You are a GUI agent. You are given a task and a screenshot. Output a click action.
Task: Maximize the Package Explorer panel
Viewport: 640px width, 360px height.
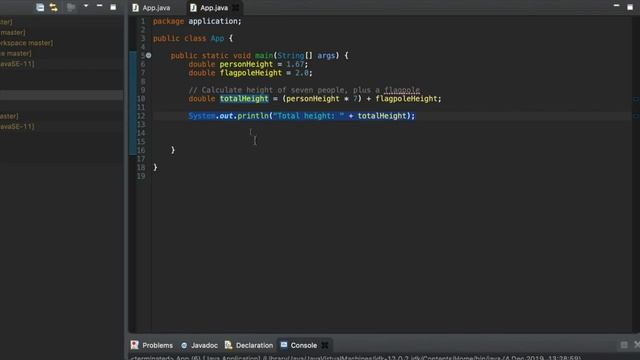point(113,7)
